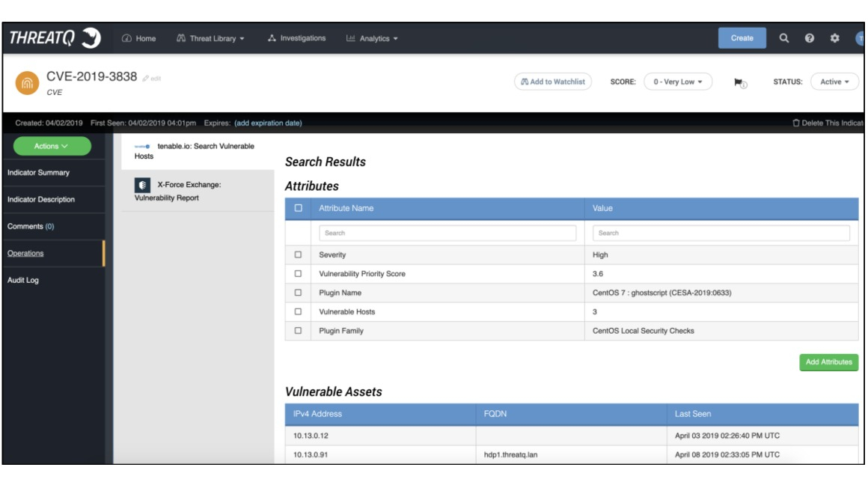This screenshot has width=868, height=488.
Task: Click the user avatar icon
Action: point(860,38)
